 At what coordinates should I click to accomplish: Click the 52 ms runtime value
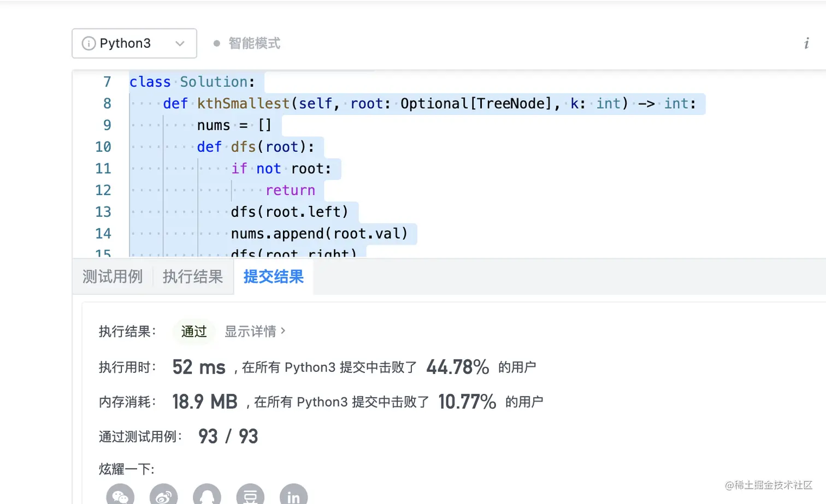tap(199, 367)
